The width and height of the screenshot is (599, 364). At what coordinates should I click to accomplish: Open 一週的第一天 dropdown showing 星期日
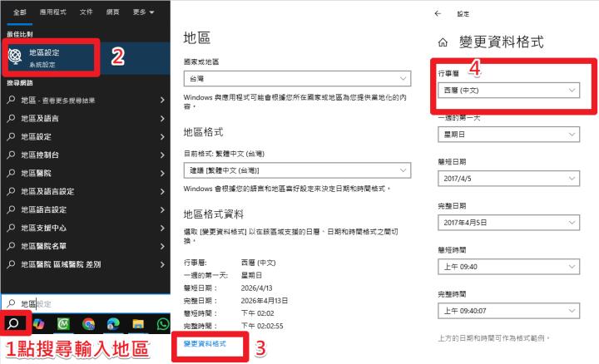(508, 135)
